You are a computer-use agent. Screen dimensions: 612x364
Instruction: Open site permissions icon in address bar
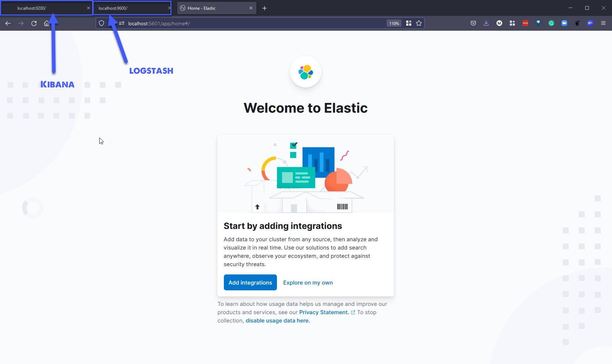tap(122, 23)
